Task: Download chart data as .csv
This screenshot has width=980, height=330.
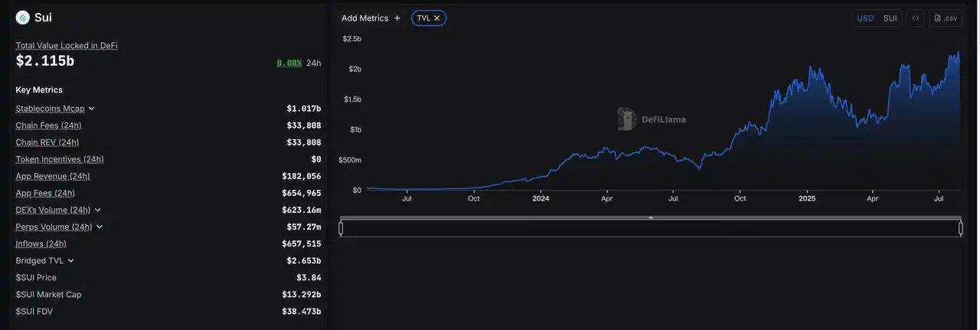Action: [x=946, y=18]
